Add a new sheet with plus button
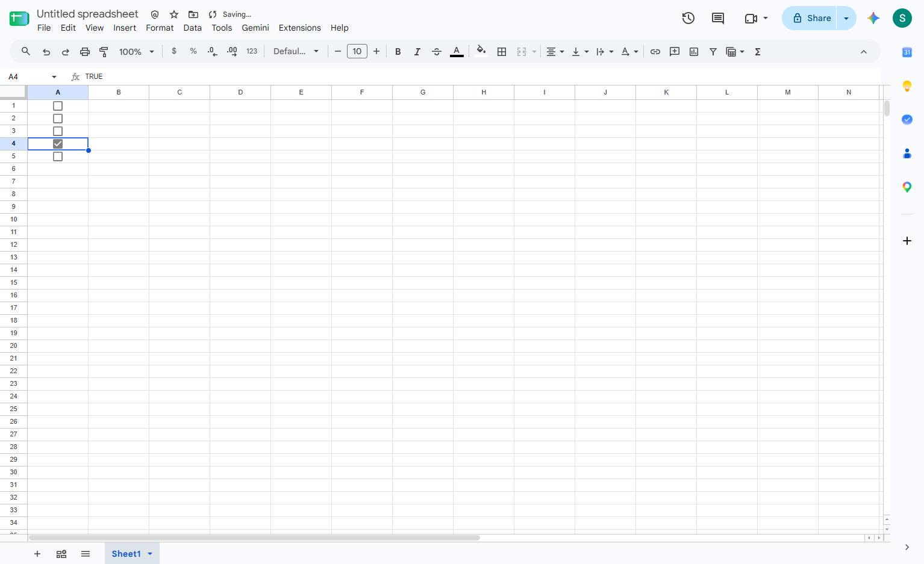 37,554
